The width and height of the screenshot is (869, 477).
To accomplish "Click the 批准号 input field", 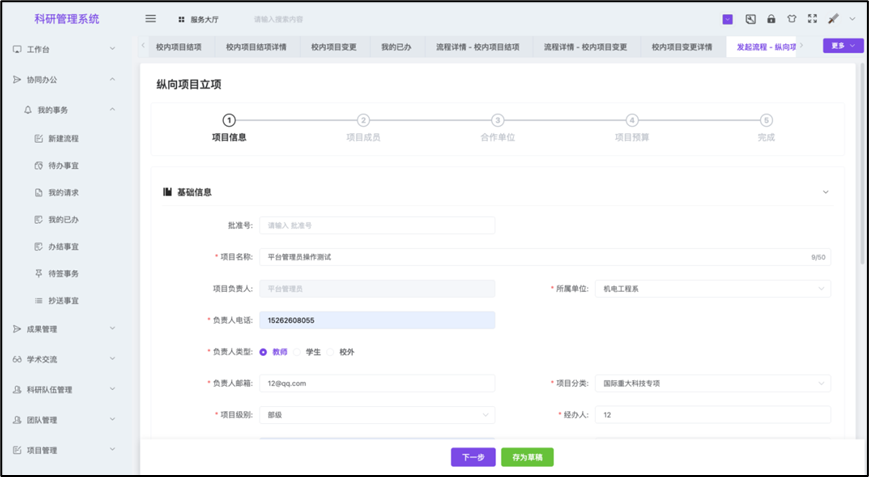I will (x=377, y=226).
